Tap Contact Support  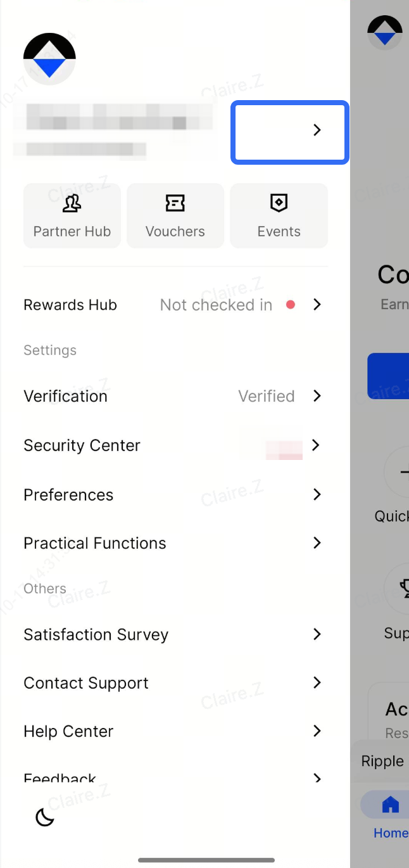[x=86, y=683]
